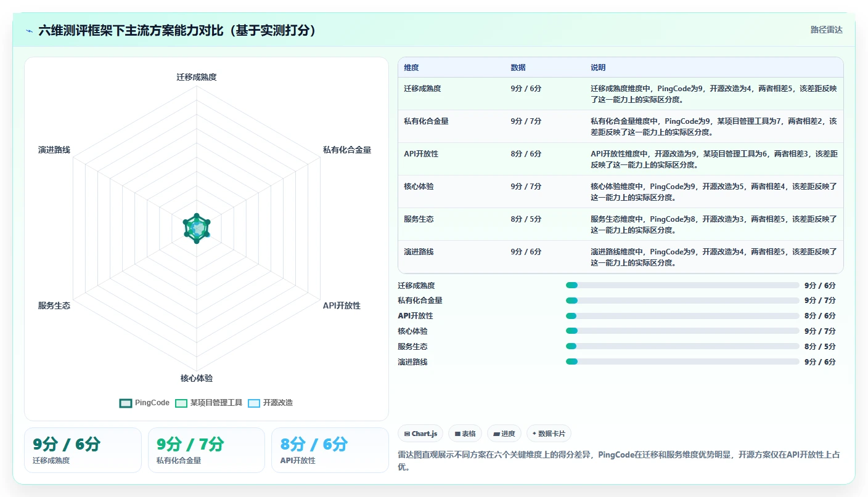Click the 迁移成熟度 progress bar

(682, 285)
